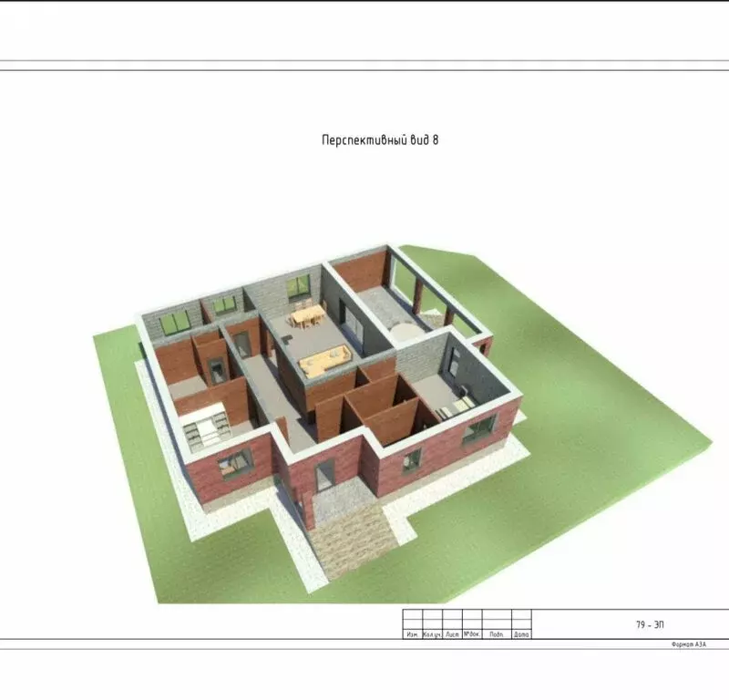Click the "№док." title block cell
This screenshot has height=700, width=729.
[472, 634]
